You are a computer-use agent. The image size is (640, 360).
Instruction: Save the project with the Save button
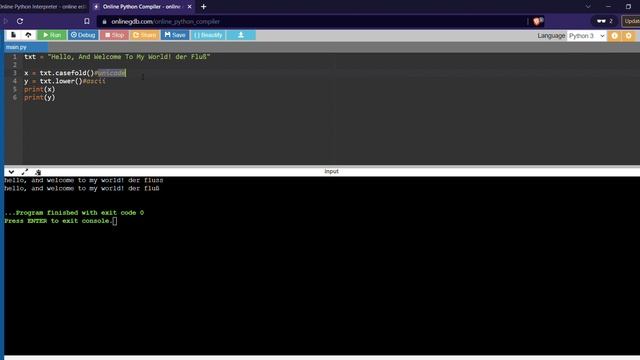tap(175, 35)
